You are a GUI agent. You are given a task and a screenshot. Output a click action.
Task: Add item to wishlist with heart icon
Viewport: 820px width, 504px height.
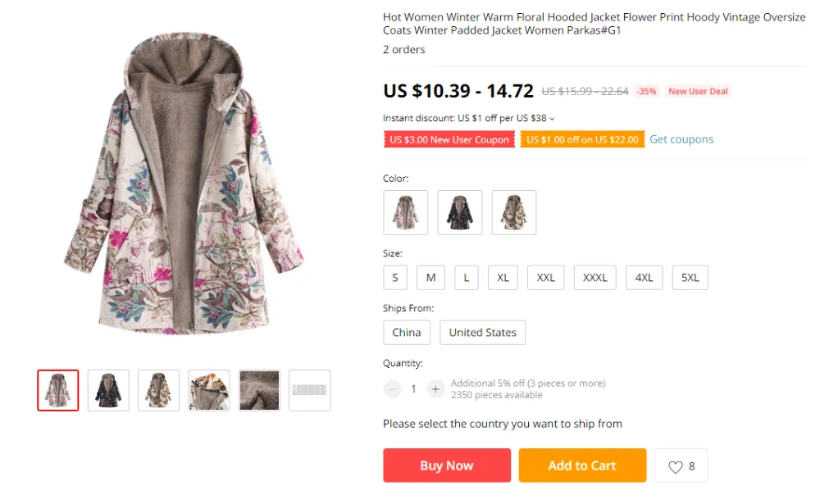coord(681,465)
